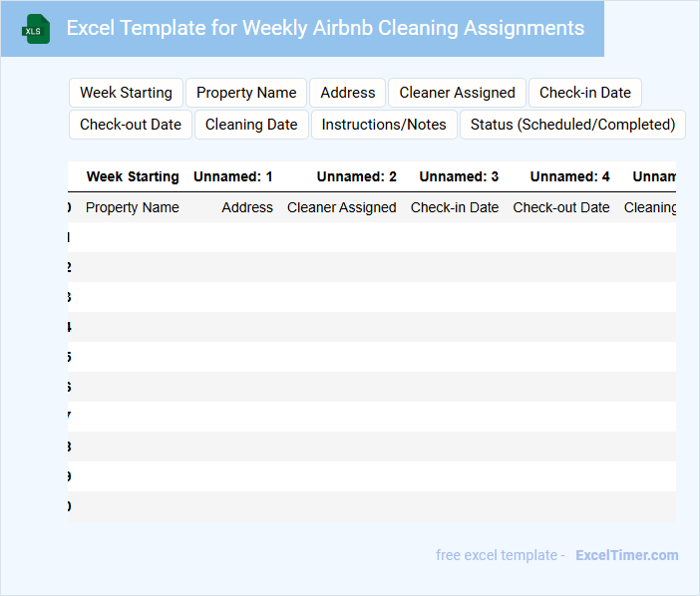Select the Property Name tag button
Viewport: 700px width, 596px height.
click(246, 93)
